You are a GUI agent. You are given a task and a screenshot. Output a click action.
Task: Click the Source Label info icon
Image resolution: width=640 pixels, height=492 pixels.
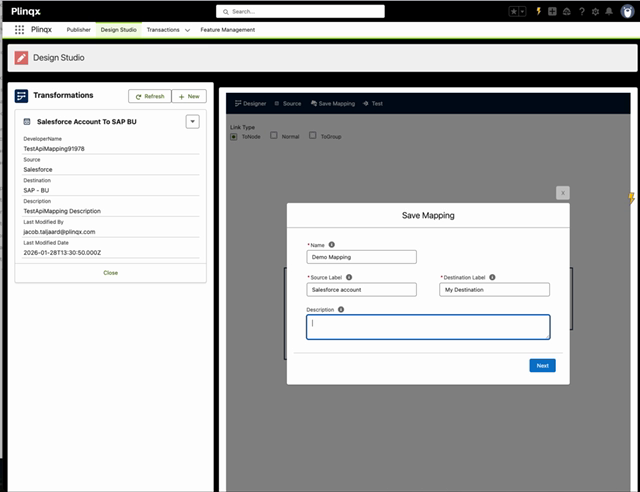click(x=349, y=277)
